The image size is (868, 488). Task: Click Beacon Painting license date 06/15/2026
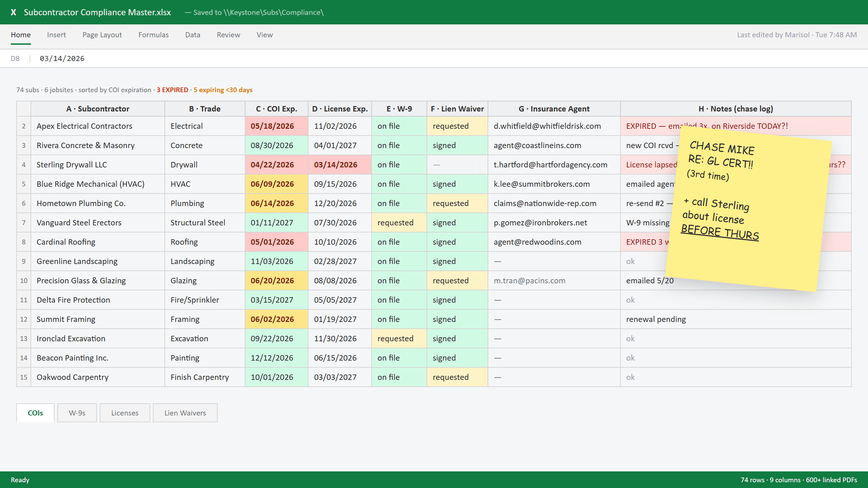[340, 358]
